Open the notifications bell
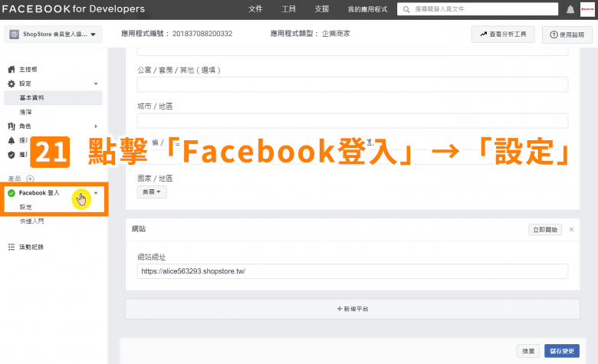Image resolution: width=598 pixels, height=364 pixels. click(570, 9)
